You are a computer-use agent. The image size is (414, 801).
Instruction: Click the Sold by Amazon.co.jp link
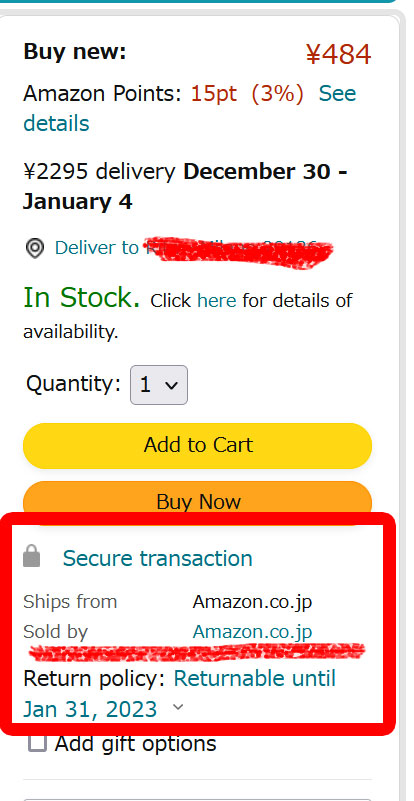[252, 632]
